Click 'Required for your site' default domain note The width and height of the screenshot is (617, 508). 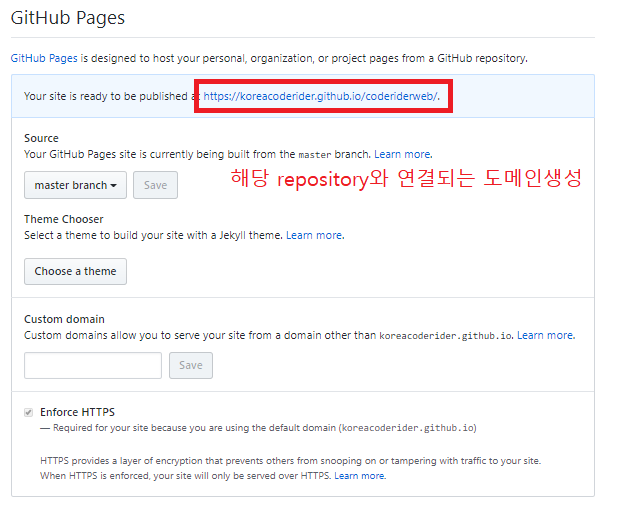click(x=259, y=428)
